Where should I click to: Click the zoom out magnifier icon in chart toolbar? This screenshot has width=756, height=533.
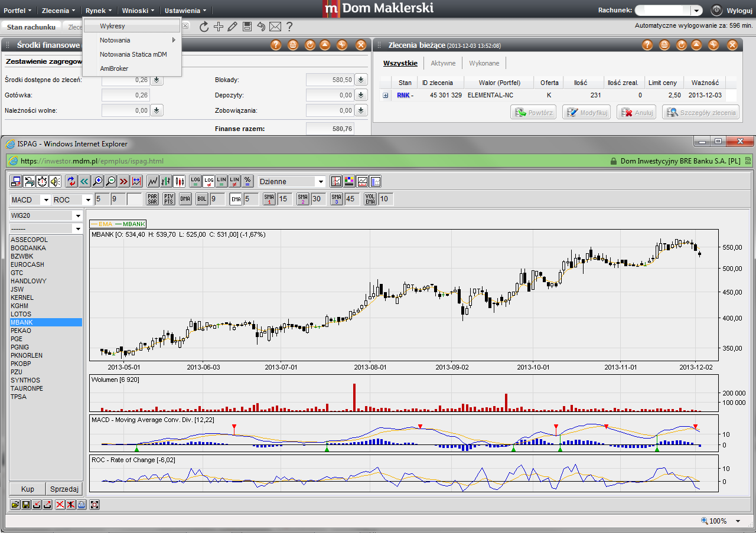(x=110, y=181)
